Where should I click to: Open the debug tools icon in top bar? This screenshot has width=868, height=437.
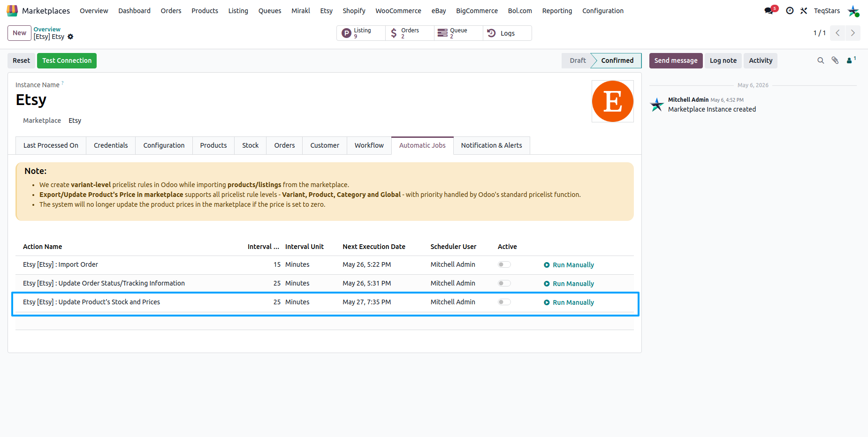coord(804,10)
